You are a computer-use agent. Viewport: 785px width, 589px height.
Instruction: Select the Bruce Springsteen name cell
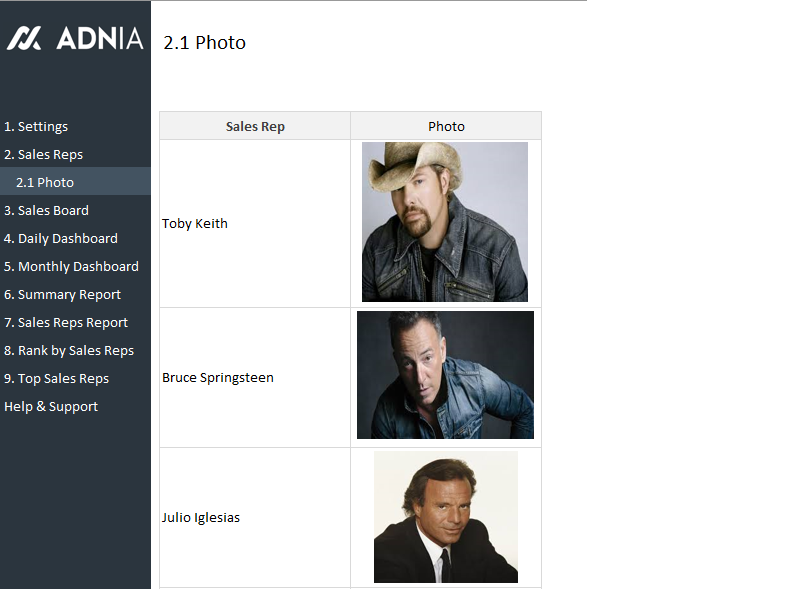point(218,378)
